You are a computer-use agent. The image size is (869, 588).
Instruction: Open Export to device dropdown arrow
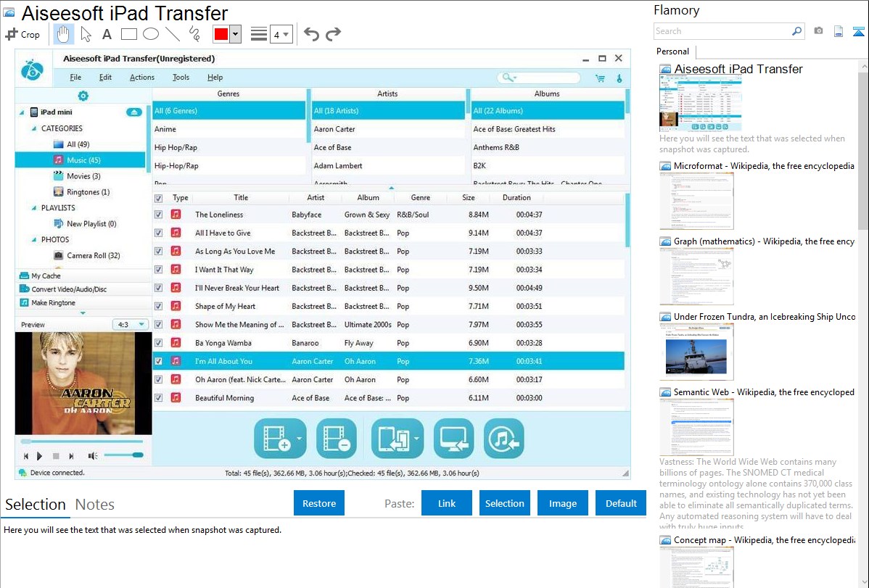[417, 439]
